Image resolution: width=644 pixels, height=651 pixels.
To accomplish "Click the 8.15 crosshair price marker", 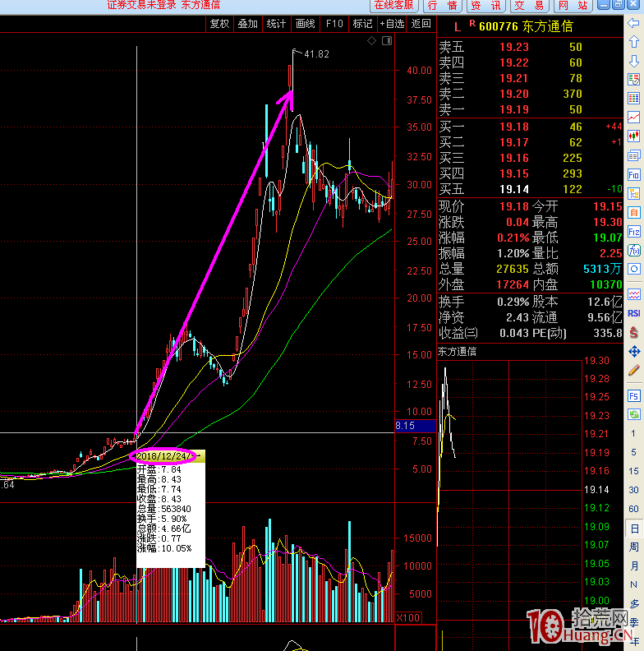I will 415,426.
